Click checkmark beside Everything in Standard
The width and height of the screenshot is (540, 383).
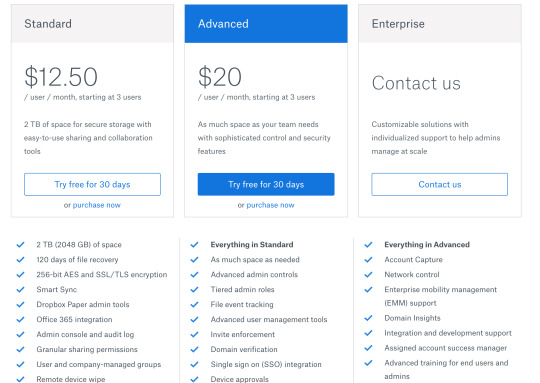point(195,245)
